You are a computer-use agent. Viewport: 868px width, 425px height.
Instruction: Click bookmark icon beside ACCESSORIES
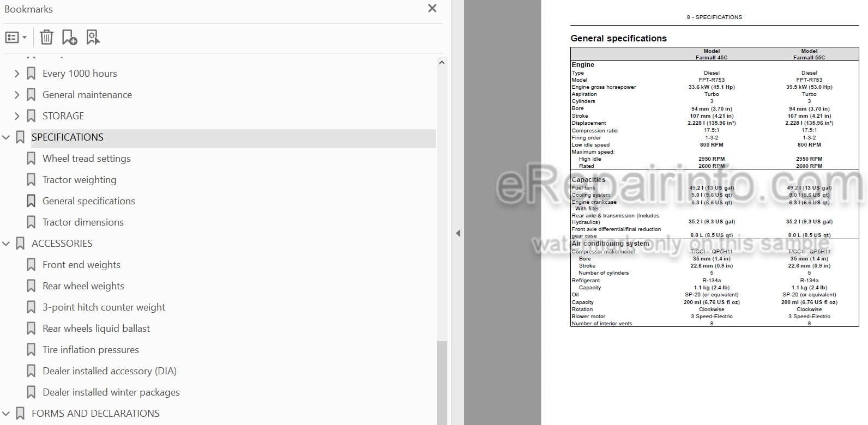click(20, 244)
